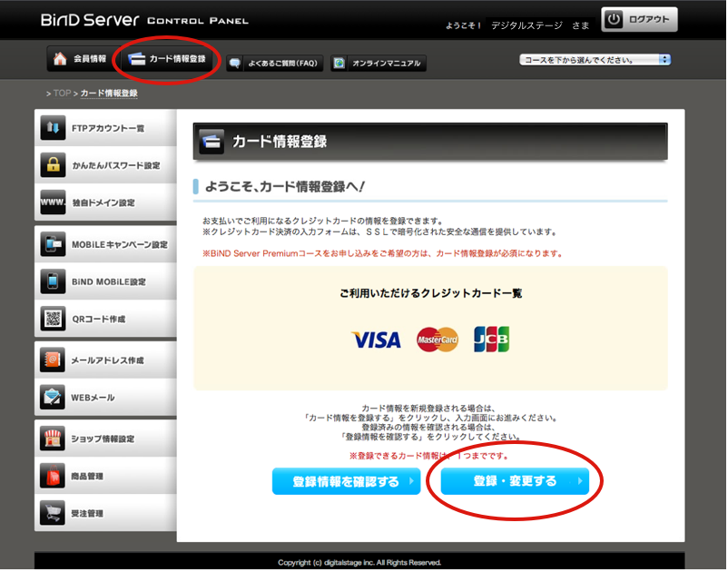Viewport: 728px width, 572px height.
Task: Click the course dropdown arrow stepper
Action: click(665, 60)
